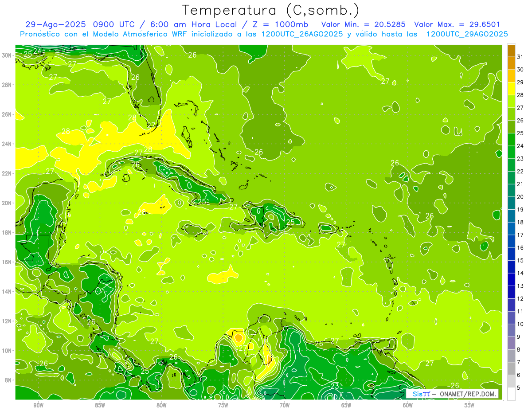The width and height of the screenshot is (532, 411).
Task: Click the legend value '17'
Action: (x=520, y=235)
